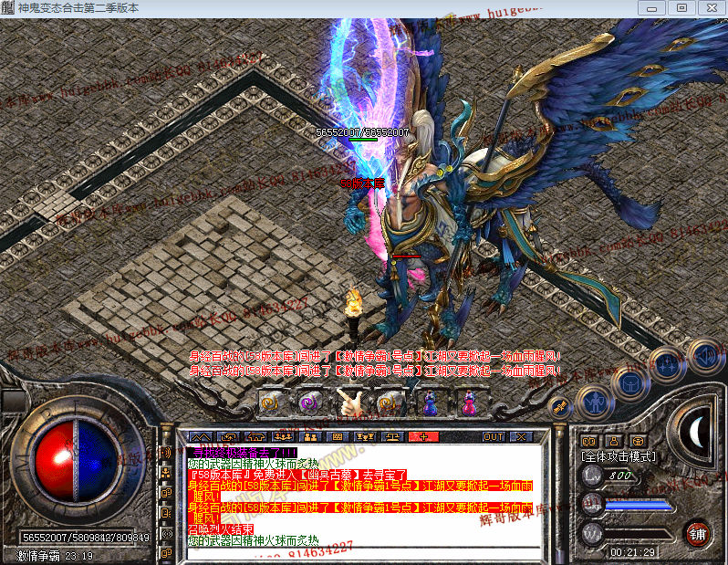Toggle the fourth chat channel filter icon

[x=166, y=513]
